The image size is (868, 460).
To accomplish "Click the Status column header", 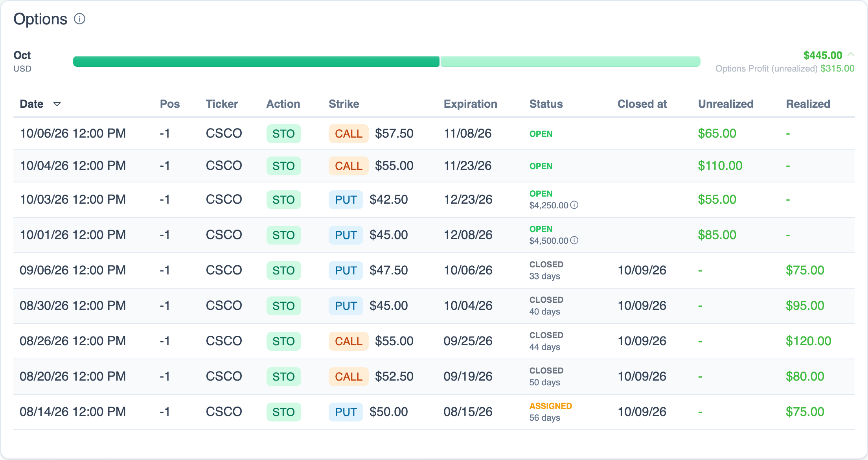I will tap(546, 104).
